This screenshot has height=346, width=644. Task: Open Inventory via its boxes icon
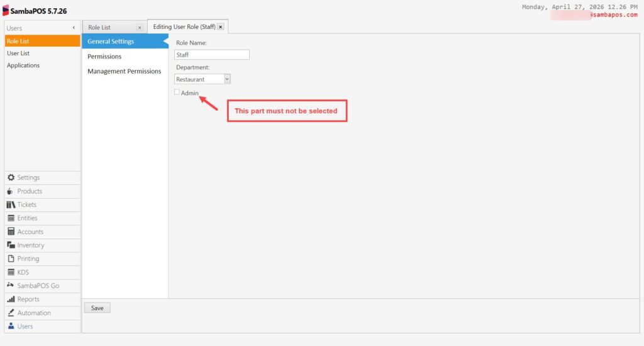click(11, 245)
